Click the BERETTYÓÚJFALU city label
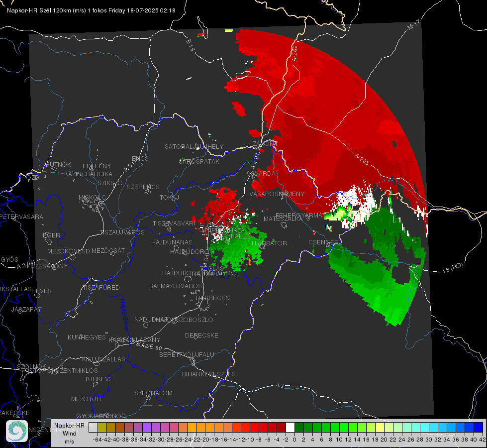 (x=187, y=354)
